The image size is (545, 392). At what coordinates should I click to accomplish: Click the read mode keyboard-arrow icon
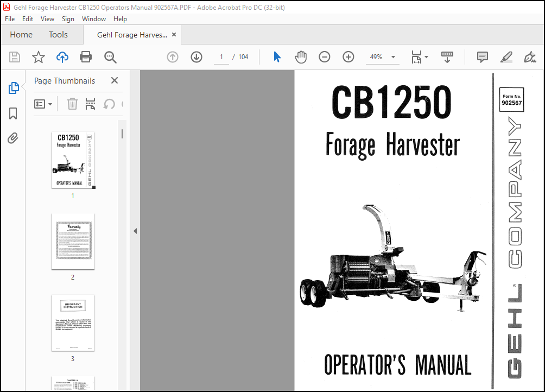[447, 57]
